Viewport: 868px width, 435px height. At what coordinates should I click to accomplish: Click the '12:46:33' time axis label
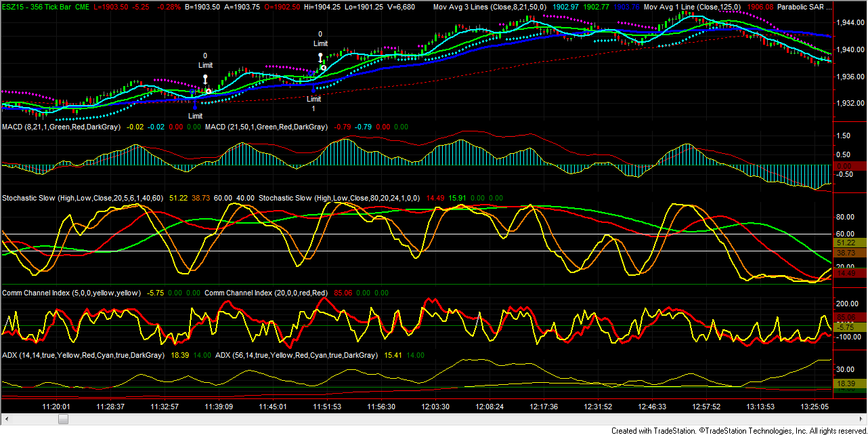pyautogui.click(x=652, y=407)
